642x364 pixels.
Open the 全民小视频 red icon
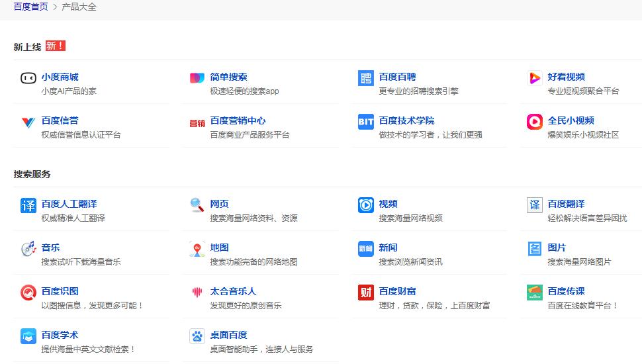(x=535, y=122)
